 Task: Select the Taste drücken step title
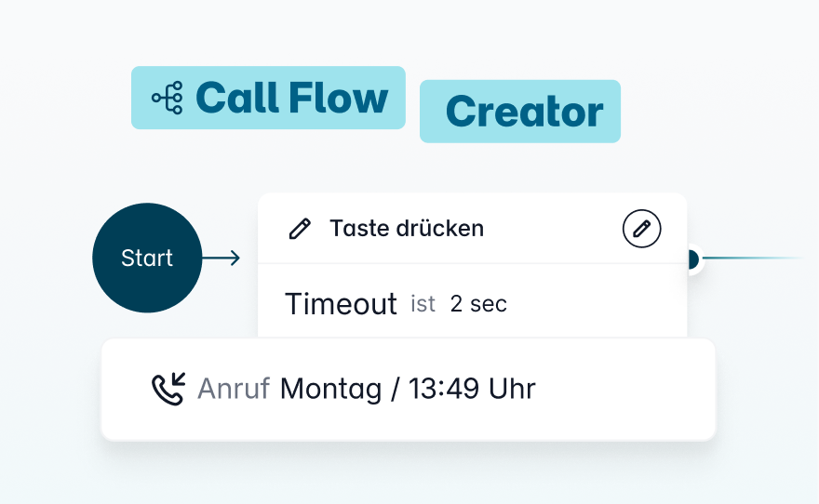point(407,228)
